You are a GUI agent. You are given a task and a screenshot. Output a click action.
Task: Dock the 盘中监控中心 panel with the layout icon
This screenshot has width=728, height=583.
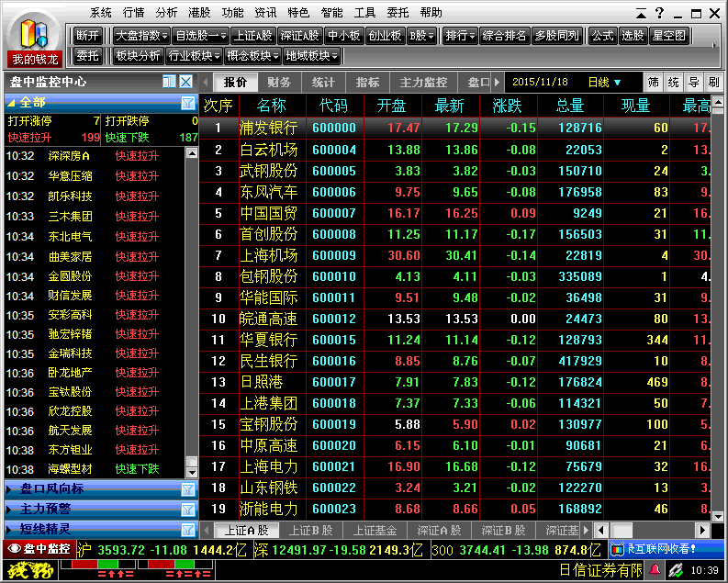(169, 82)
